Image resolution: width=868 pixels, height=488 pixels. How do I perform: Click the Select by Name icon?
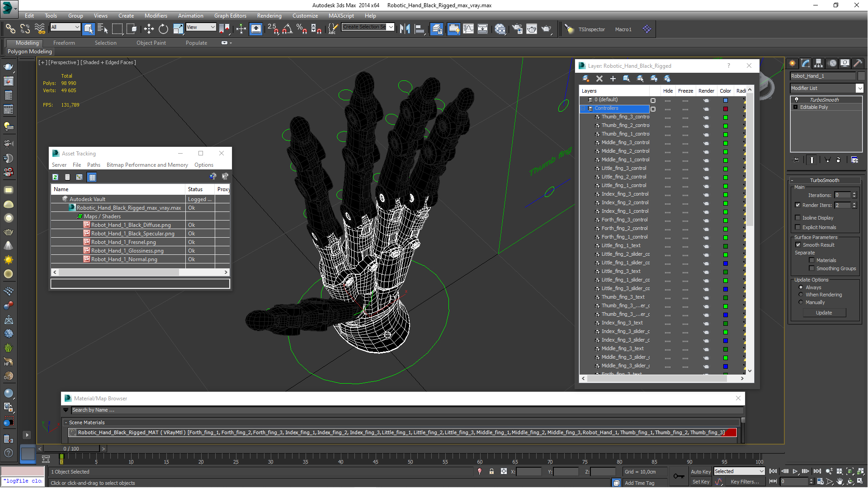103,29
